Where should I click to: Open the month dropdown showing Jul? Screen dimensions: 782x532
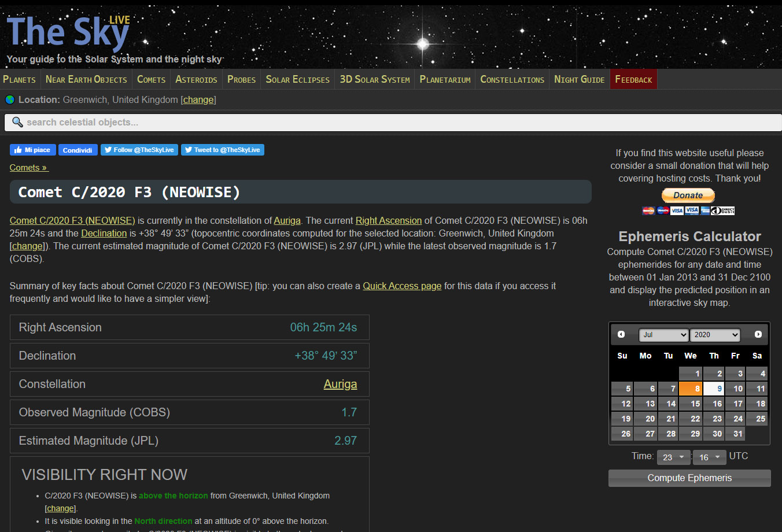663,335
